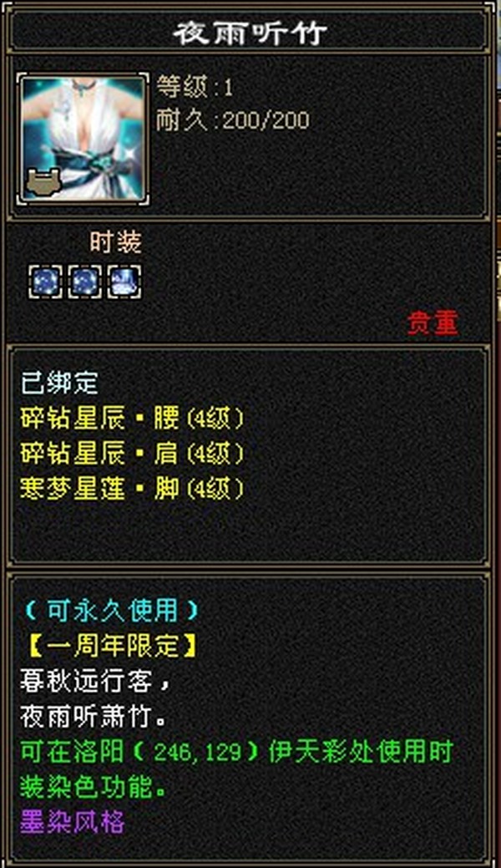Click the 夜雨听萧竹 poem line
Viewport: 501px width, 868px height.
(x=94, y=718)
